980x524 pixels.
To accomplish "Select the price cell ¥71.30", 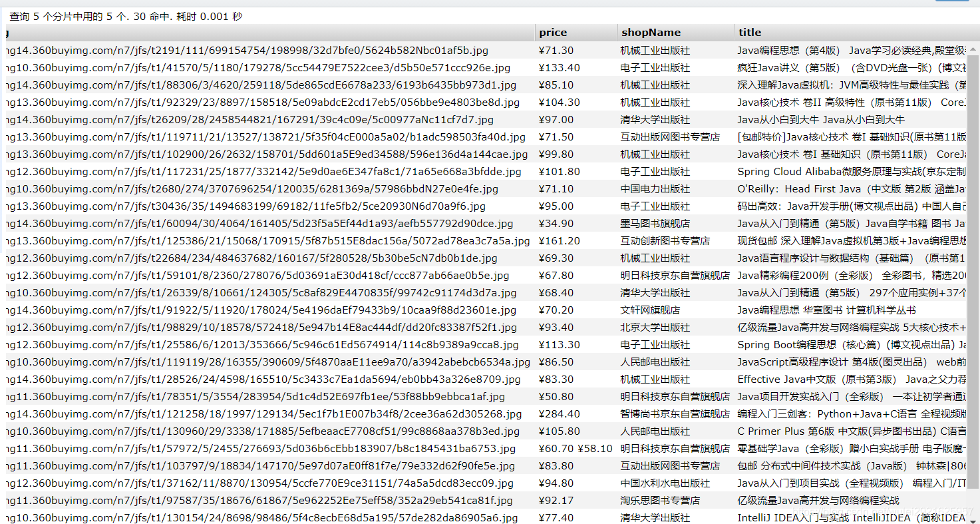I will [x=556, y=51].
